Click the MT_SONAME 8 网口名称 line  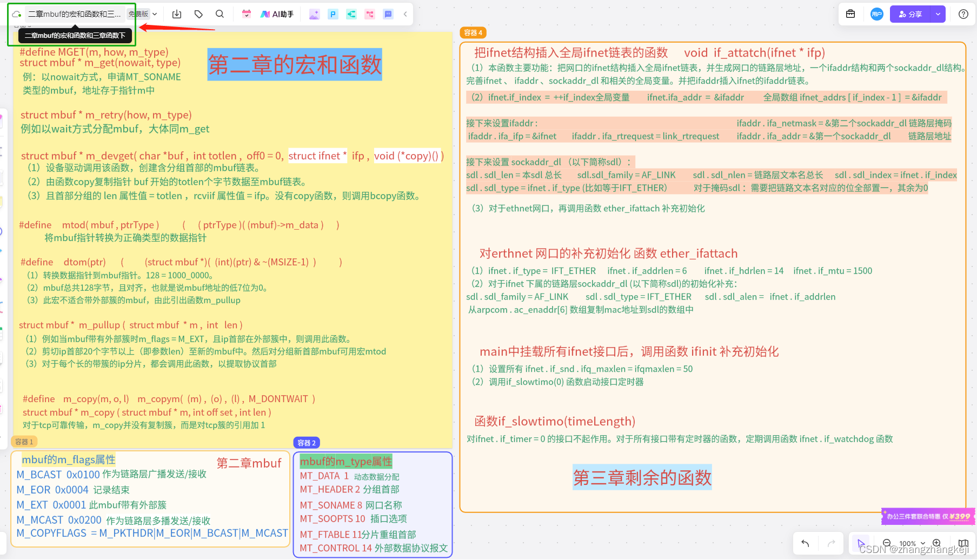coord(351,505)
